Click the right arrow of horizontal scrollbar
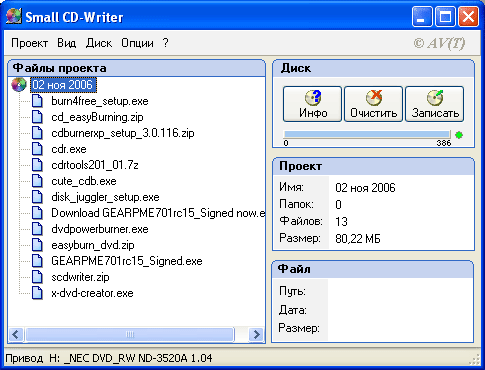 point(256,334)
